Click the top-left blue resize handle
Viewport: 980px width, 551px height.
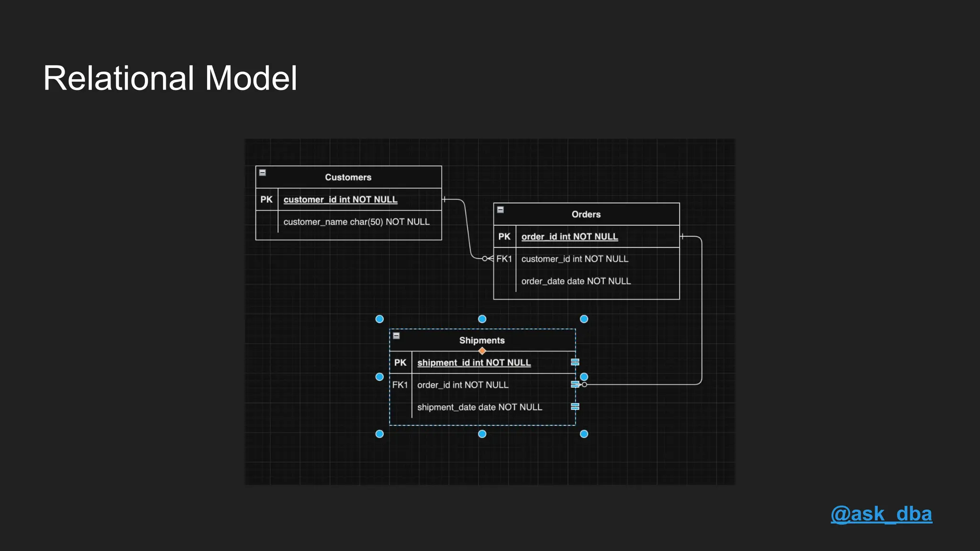tap(379, 319)
